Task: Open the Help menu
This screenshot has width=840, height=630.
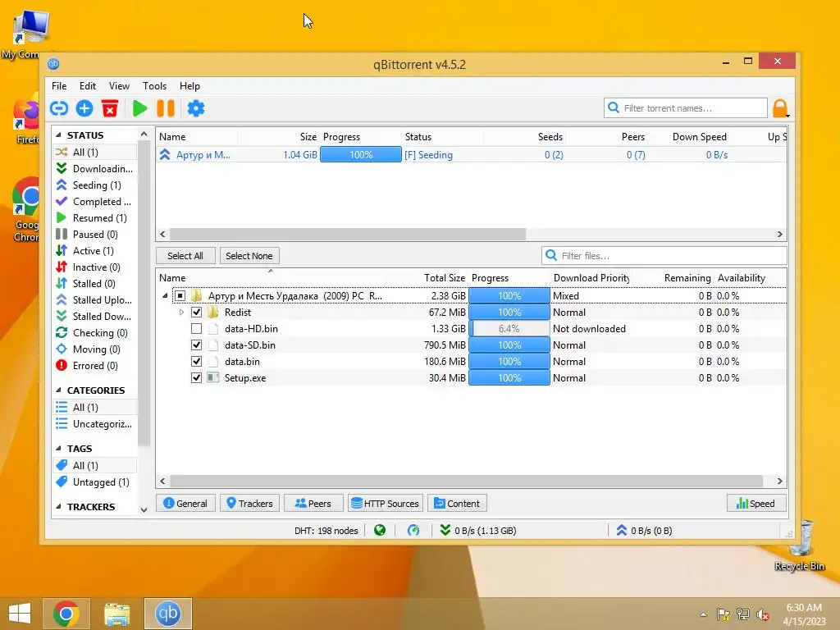Action: pyautogui.click(x=189, y=85)
